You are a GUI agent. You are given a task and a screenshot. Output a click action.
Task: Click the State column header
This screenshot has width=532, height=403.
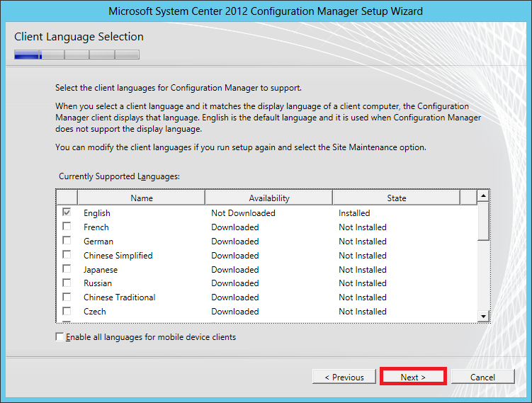point(396,198)
